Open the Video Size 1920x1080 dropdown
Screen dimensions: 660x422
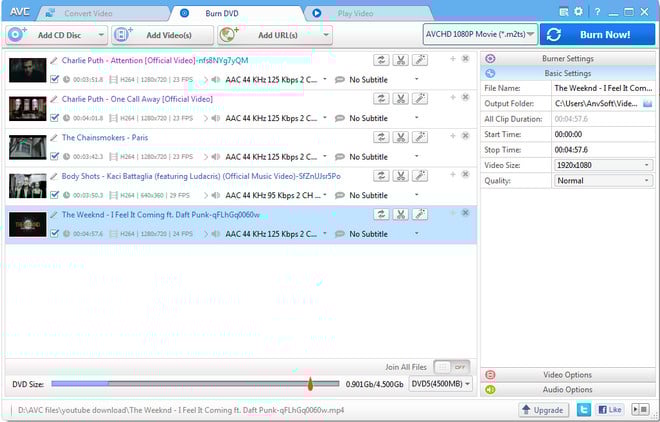click(603, 165)
